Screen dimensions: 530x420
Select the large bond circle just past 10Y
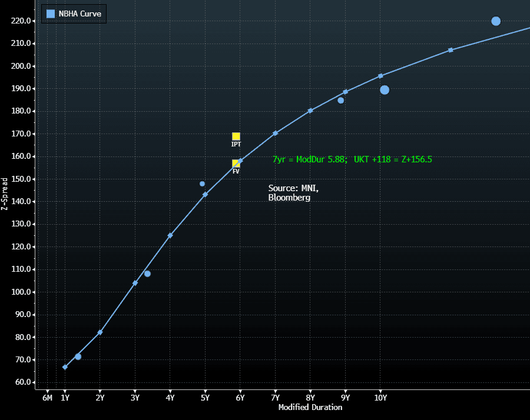[x=385, y=90]
